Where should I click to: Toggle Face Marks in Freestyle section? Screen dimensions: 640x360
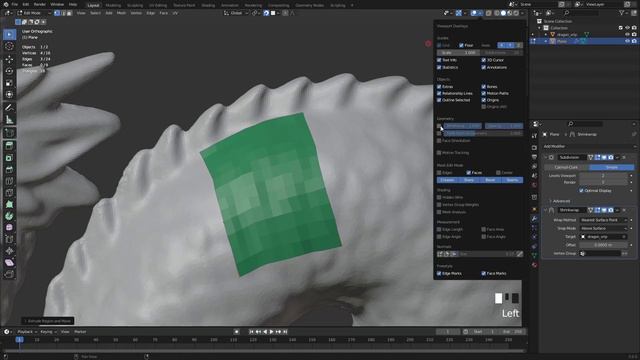point(484,273)
